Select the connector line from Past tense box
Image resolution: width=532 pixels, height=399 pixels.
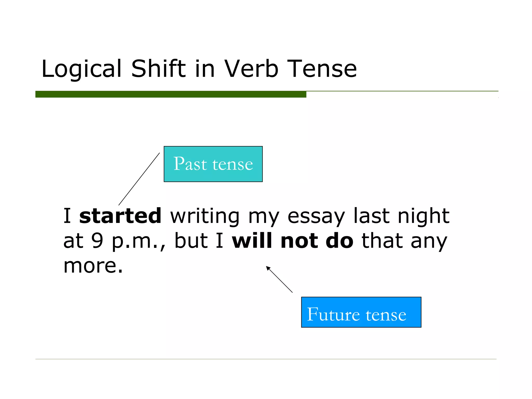139,179
